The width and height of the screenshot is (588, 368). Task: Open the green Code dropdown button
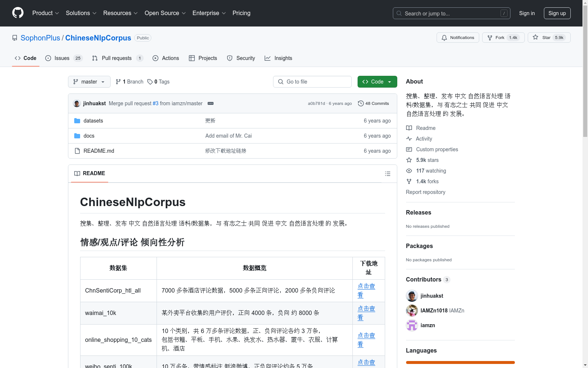[377, 82]
